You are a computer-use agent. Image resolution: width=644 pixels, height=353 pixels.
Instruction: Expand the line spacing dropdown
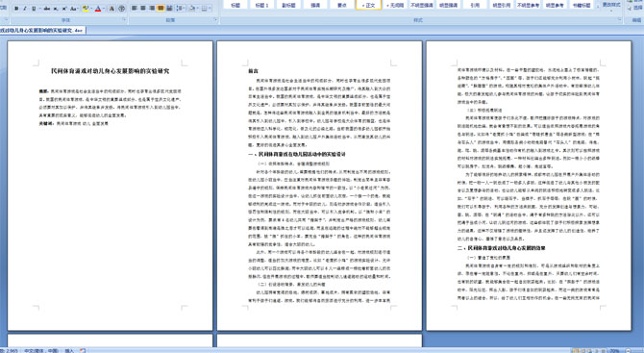184,9
